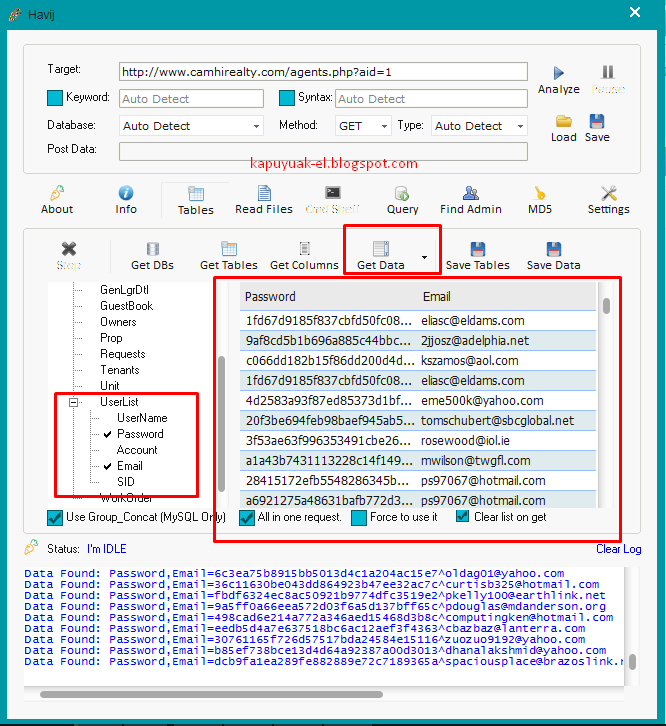Uncheck the Email column in UserList
Image resolution: width=666 pixels, height=726 pixels.
pyautogui.click(x=107, y=466)
